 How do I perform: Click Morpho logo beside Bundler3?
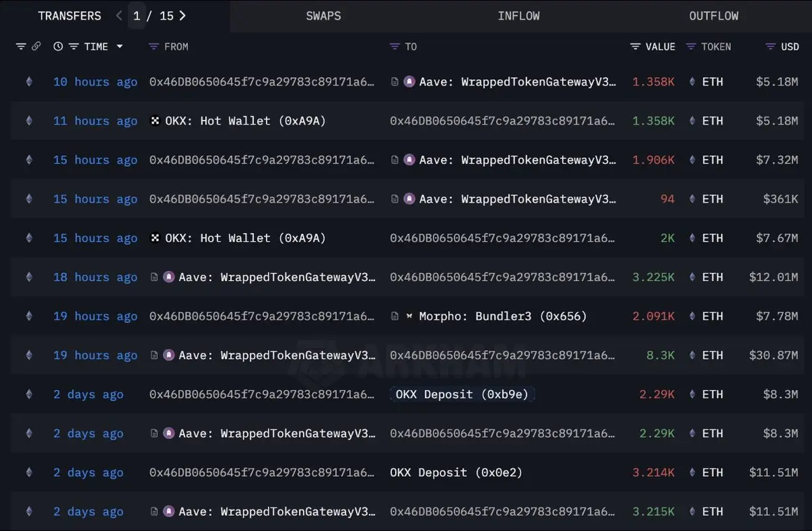coord(409,316)
